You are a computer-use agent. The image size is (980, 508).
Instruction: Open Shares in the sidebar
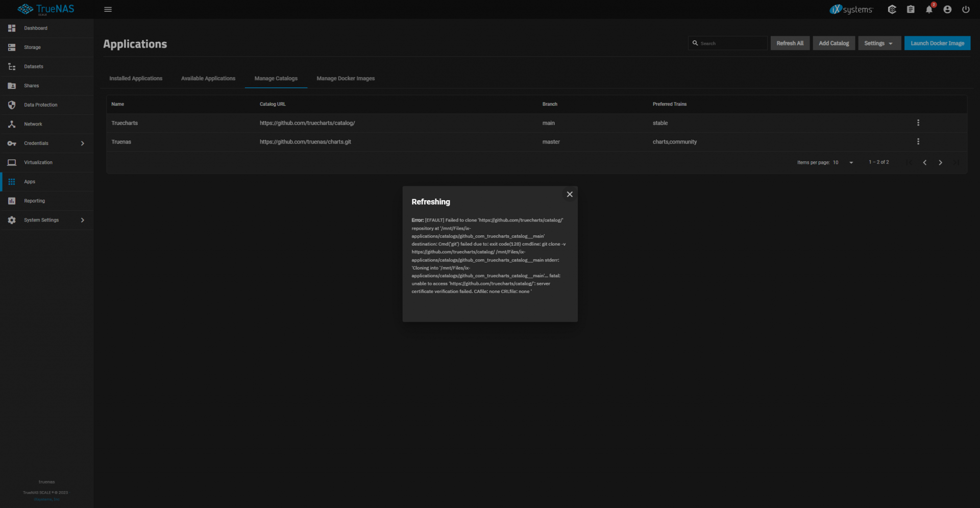pos(31,86)
